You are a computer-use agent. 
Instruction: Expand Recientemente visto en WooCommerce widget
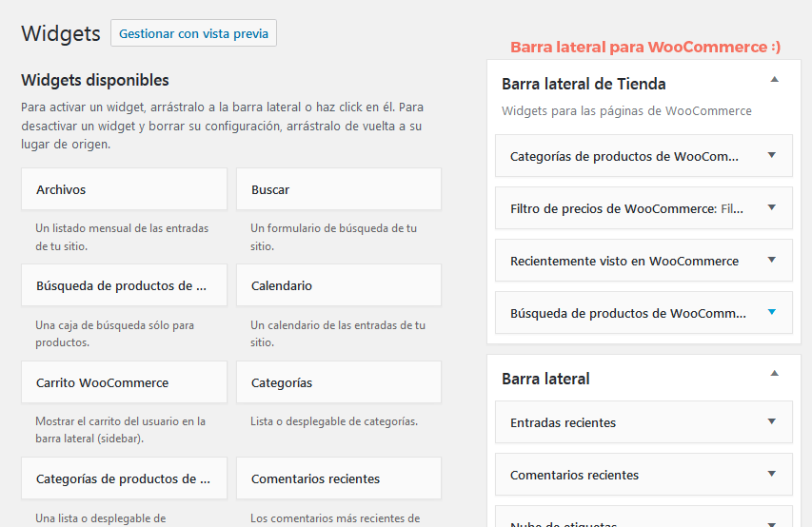coord(772,261)
